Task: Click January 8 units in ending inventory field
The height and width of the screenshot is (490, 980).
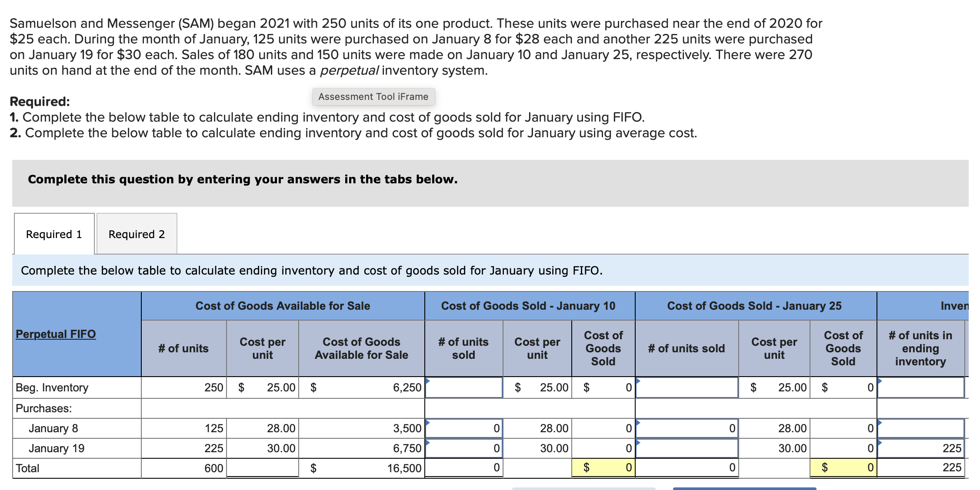Action: [920, 428]
